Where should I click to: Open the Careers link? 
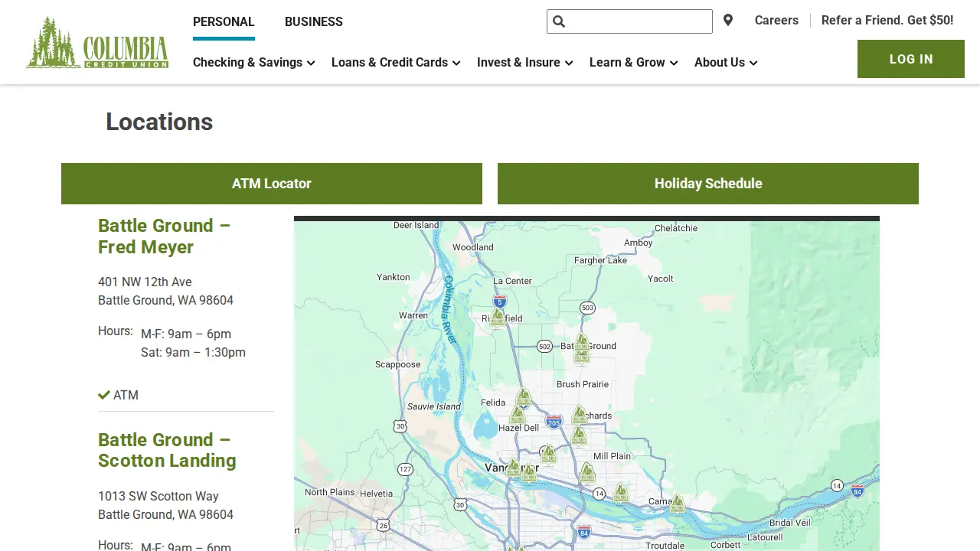(776, 21)
